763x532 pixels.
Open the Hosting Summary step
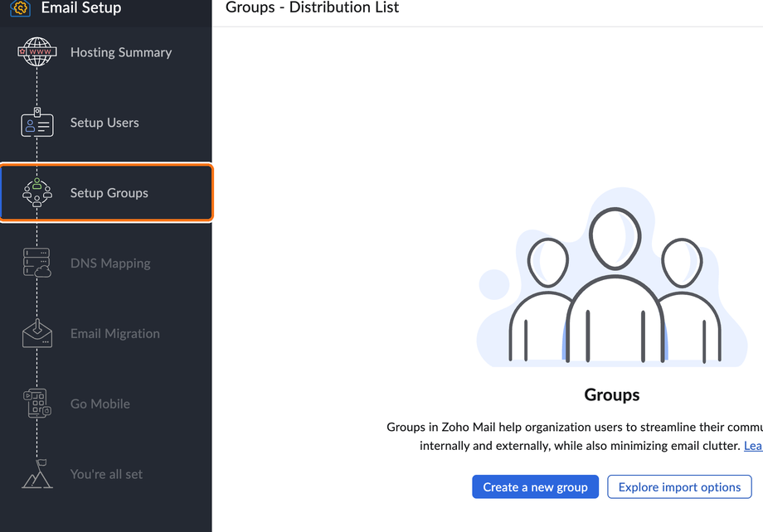coord(106,52)
